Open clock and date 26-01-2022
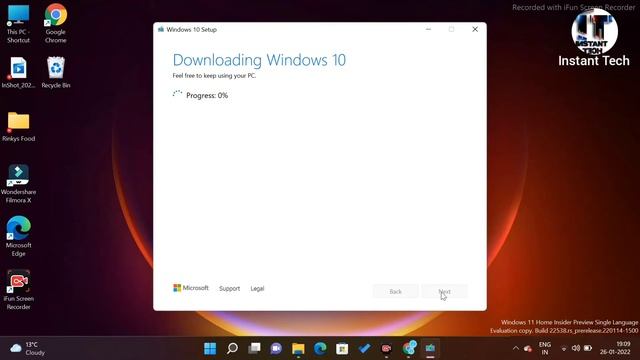The width and height of the screenshot is (640, 360). pyautogui.click(x=615, y=348)
